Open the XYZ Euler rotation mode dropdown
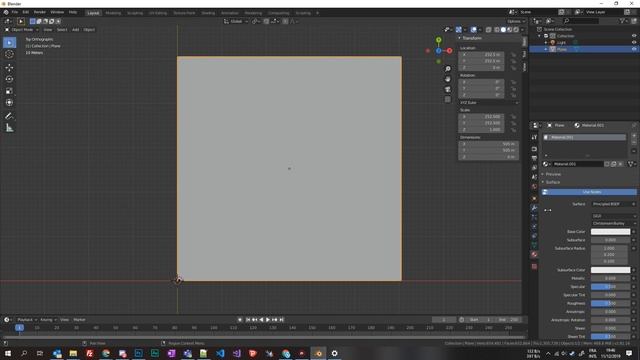 tap(489, 103)
